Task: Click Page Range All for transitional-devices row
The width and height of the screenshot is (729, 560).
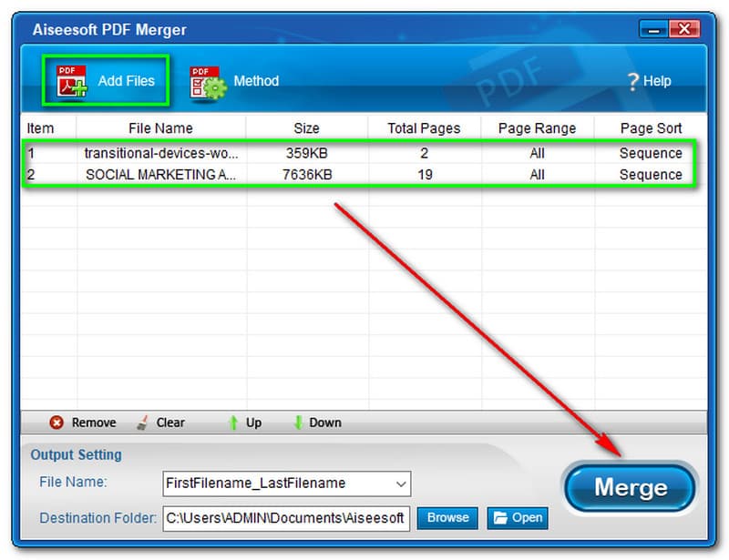Action: point(537,153)
